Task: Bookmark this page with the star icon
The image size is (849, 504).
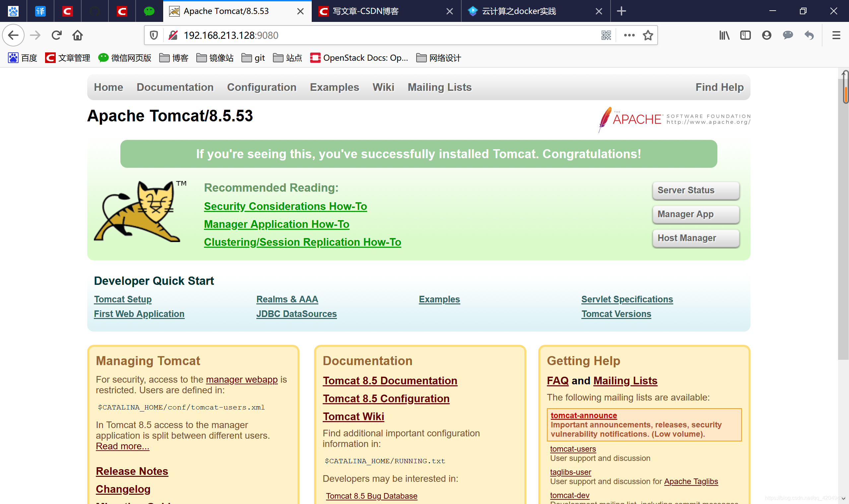Action: coord(648,35)
